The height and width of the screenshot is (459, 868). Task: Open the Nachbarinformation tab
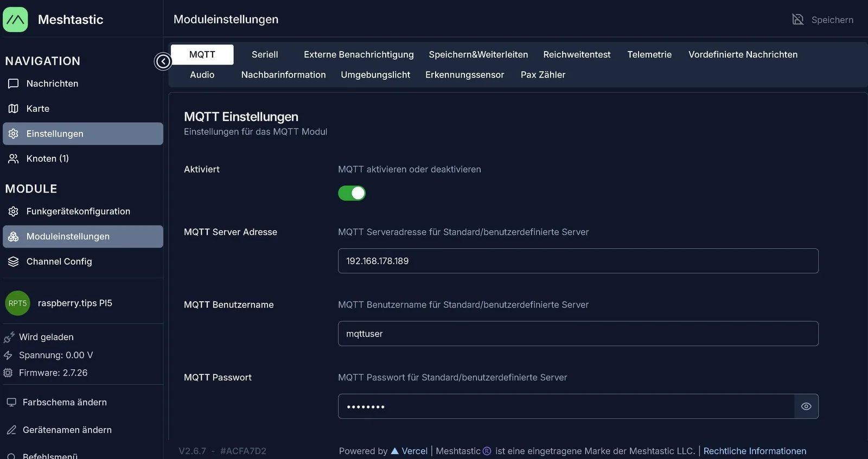tap(284, 75)
